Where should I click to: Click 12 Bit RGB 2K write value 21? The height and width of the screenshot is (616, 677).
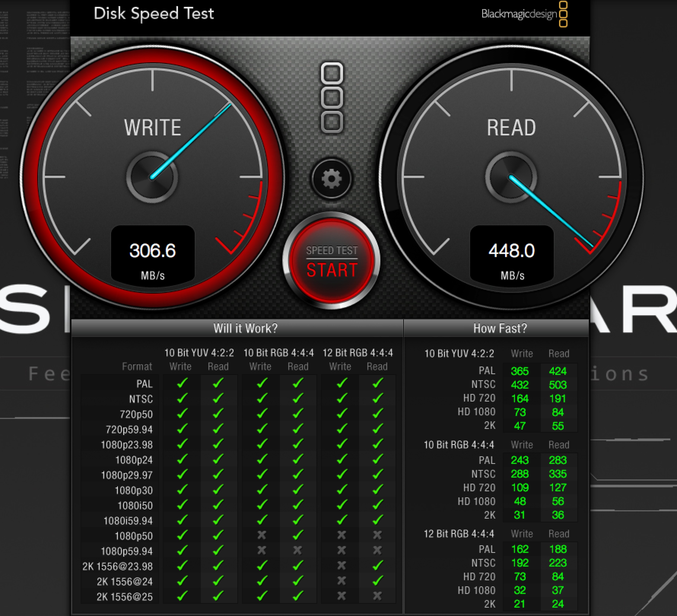[520, 604]
